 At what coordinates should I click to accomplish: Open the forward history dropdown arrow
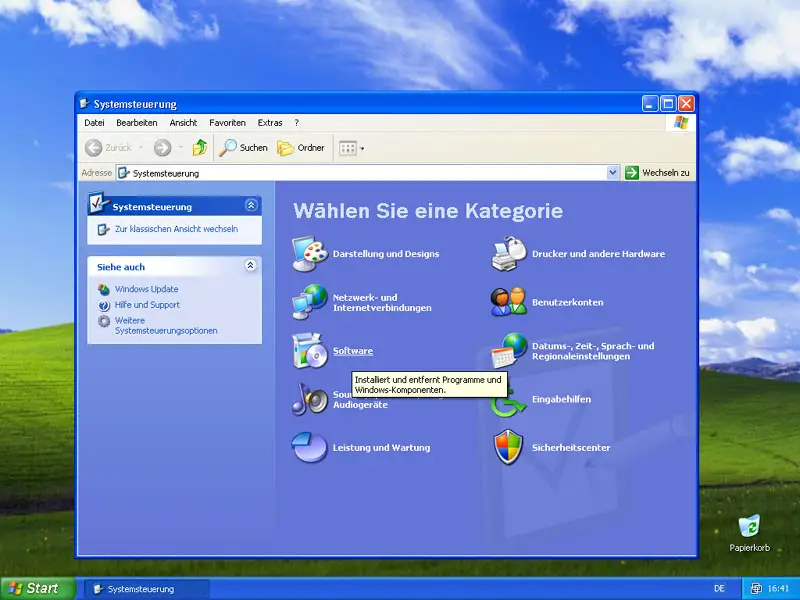coord(180,148)
